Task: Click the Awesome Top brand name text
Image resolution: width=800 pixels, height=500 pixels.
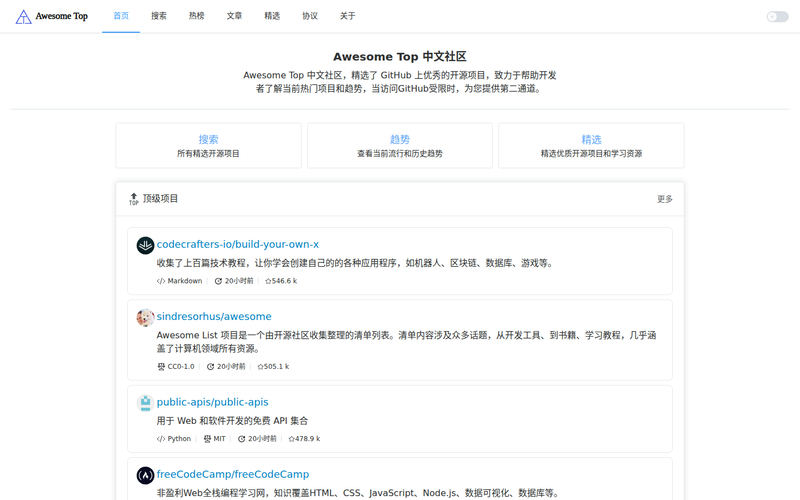Action: pos(61,16)
